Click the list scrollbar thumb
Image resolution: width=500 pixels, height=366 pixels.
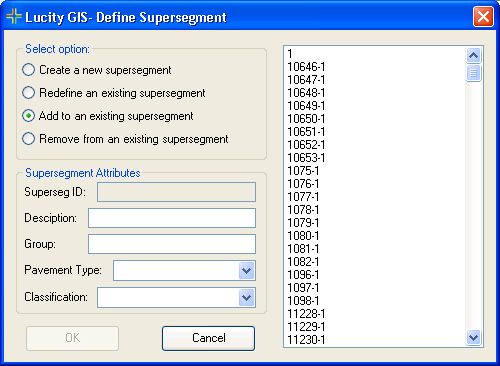473,73
